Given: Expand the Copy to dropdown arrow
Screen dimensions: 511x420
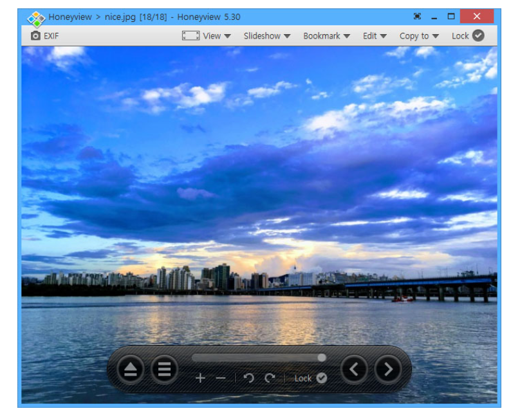Looking at the screenshot, I should pos(436,36).
